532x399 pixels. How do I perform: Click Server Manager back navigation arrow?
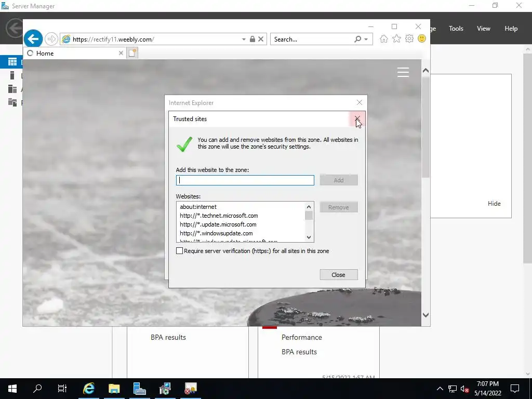[14, 29]
